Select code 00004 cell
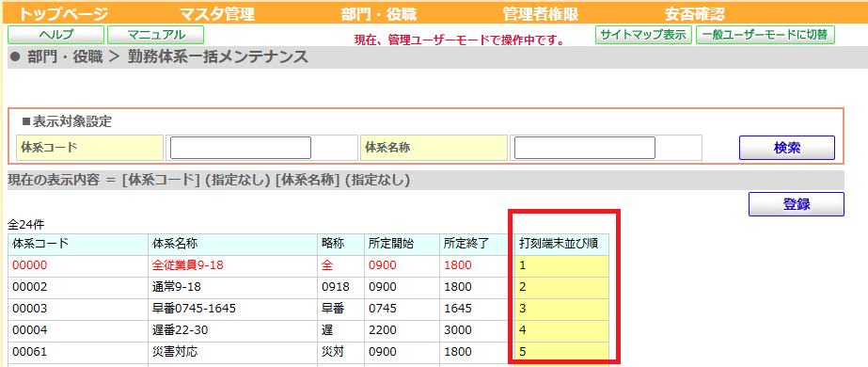 pyautogui.click(x=78, y=330)
